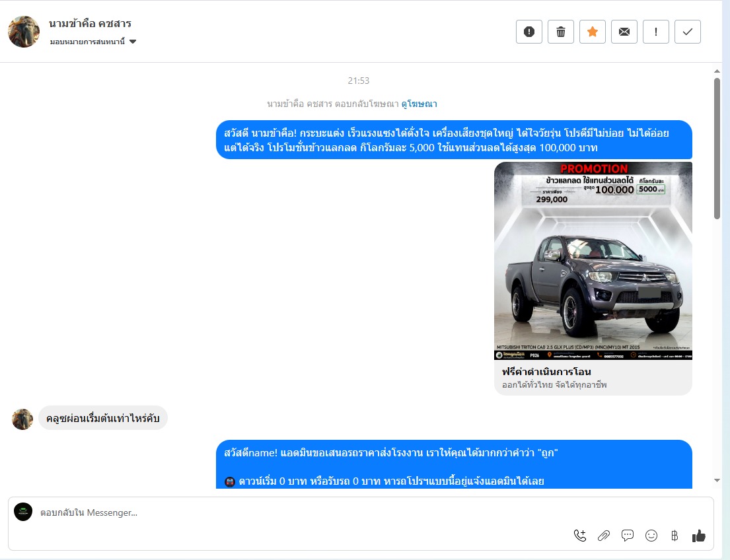Mark conversation done with checkmark icon
Image resolution: width=730 pixels, height=560 pixels.
[687, 32]
